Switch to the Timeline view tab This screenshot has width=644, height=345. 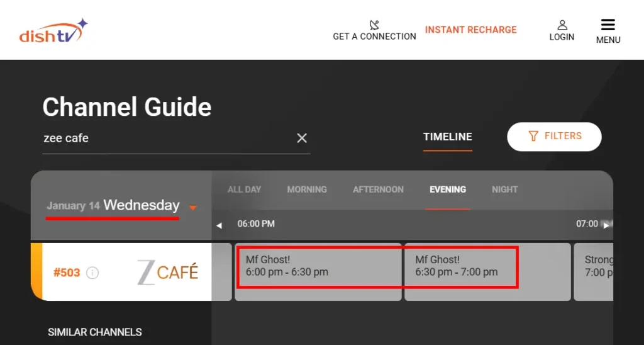click(448, 137)
